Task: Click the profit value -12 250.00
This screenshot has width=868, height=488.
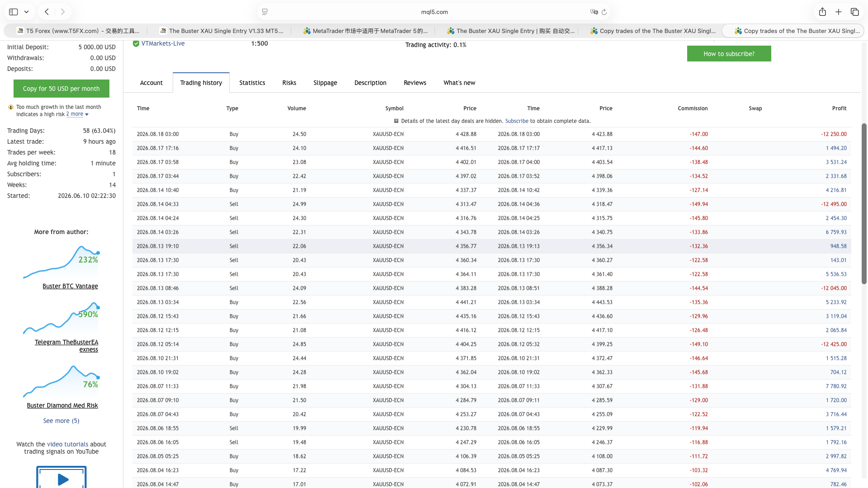Action: (x=834, y=134)
